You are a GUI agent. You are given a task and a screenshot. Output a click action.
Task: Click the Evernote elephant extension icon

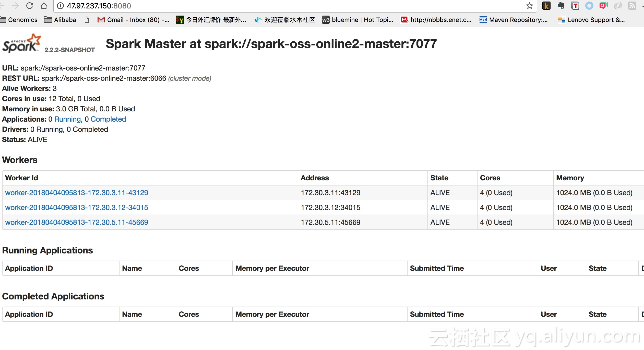(x=561, y=6)
